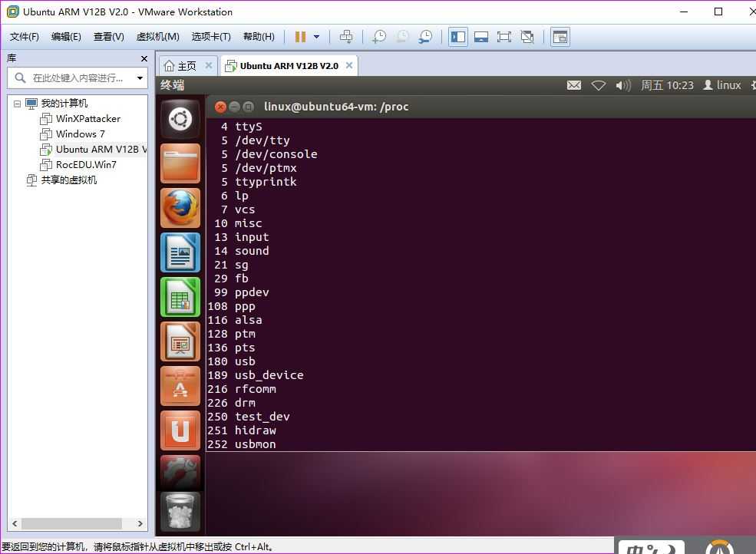756x554 pixels.
Task: Open the power options dropdown arrow next to pause
Action: (x=317, y=37)
